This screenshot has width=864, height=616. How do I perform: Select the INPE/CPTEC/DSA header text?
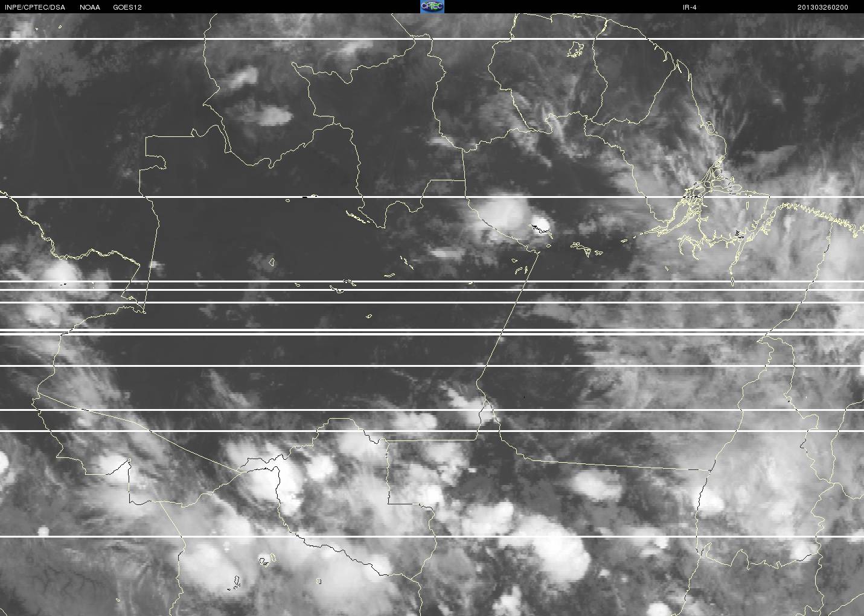35,7
